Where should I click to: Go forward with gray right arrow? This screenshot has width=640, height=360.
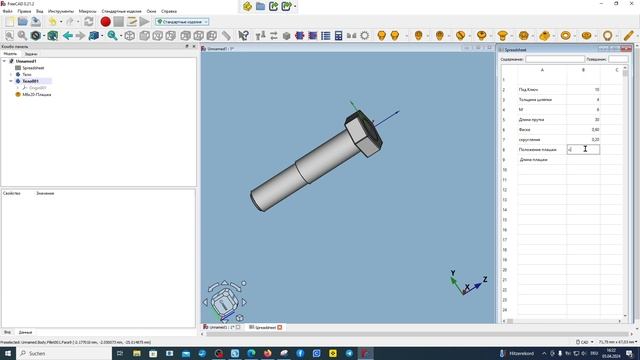[x=80, y=36]
